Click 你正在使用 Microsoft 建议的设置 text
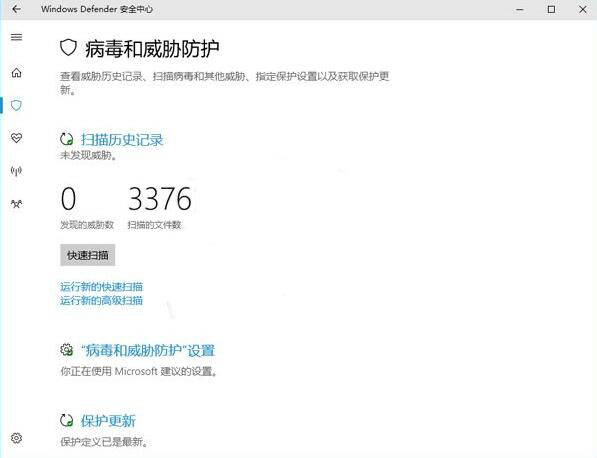Viewport: 597px width, 458px height. tap(139, 371)
